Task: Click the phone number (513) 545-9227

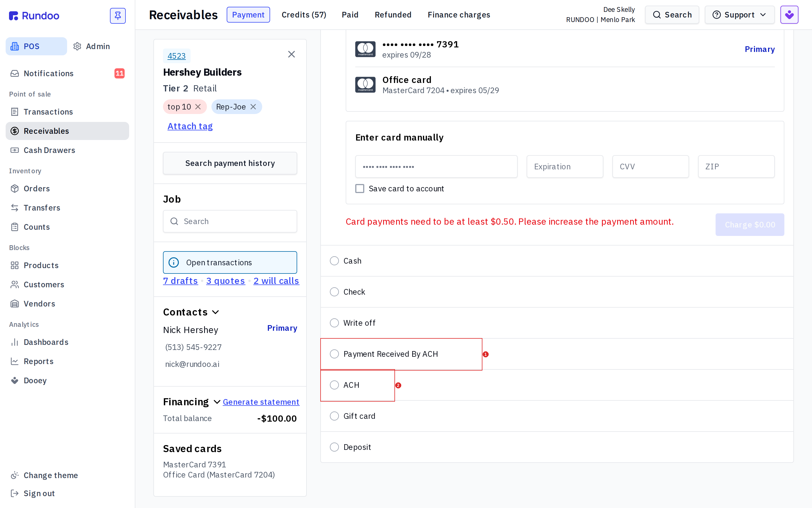Action: point(193,347)
